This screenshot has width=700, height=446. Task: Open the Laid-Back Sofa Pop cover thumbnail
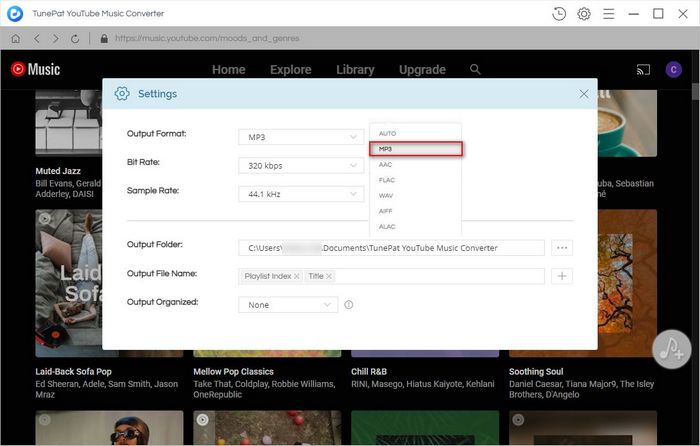(69, 283)
